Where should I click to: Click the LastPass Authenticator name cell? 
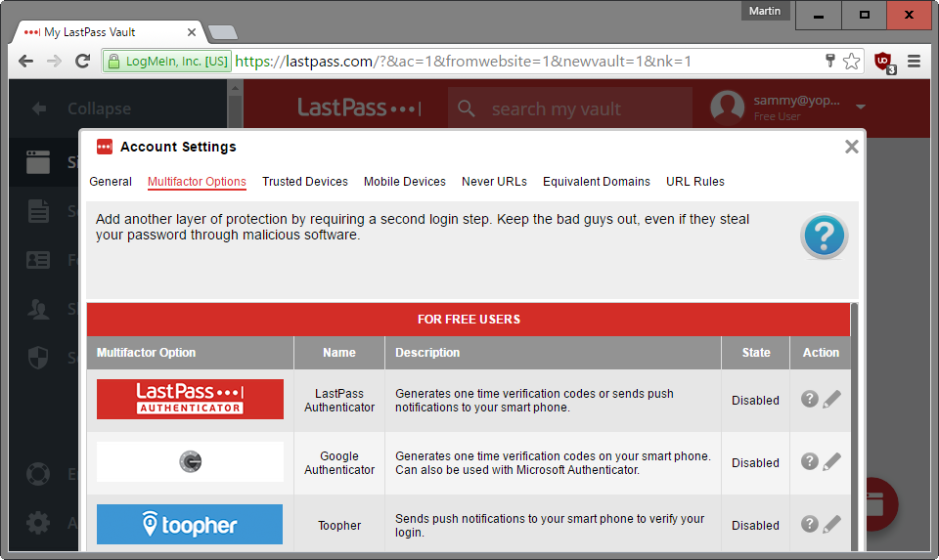339,401
